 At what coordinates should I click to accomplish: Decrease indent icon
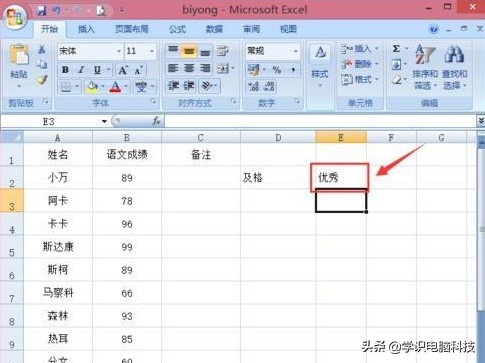[173, 86]
